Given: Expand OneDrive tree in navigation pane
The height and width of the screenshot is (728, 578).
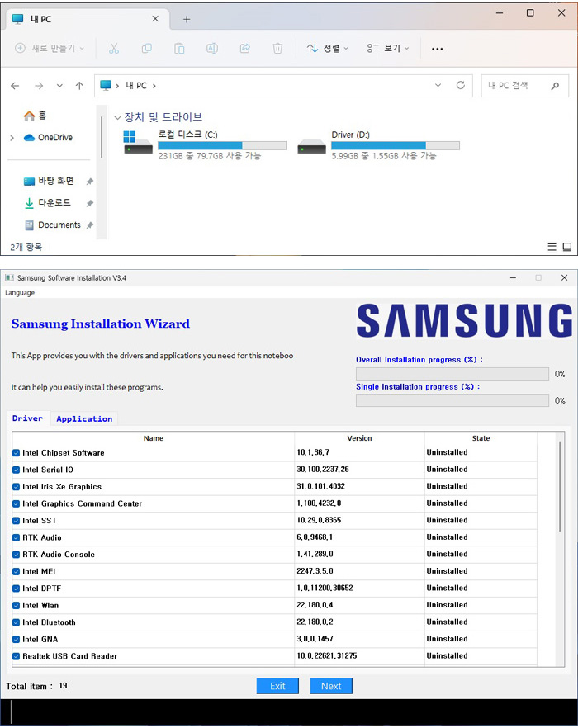Looking at the screenshot, I should (12, 138).
